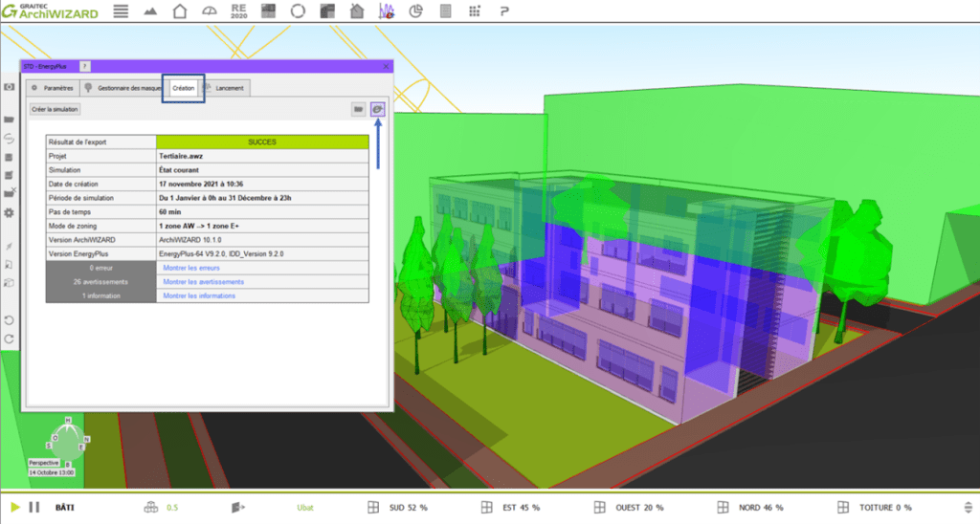
Task: Switch to the Lancement tab
Action: click(227, 88)
